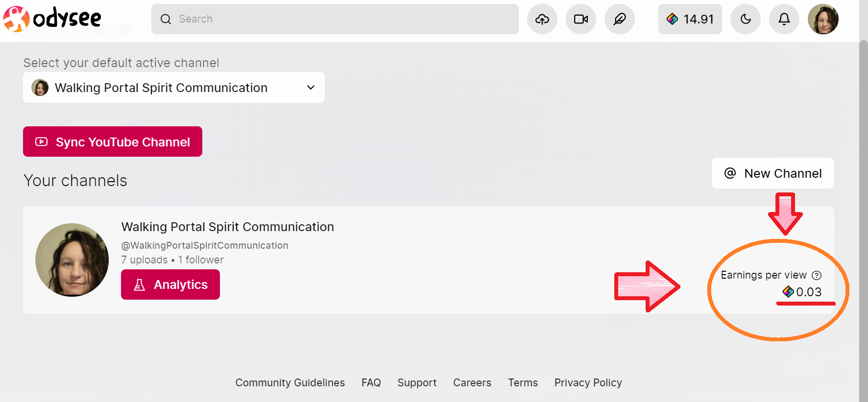Screen dimensions: 868x402
Task: Open the Terms footer link
Action: 523,382
